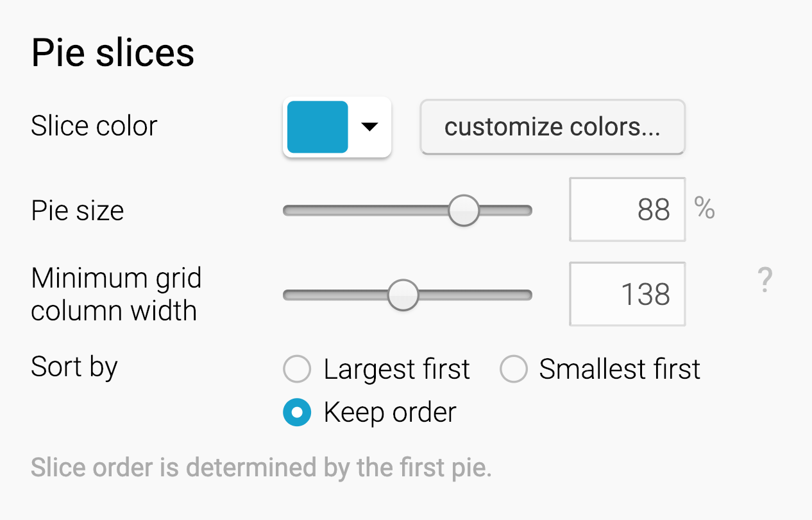Select the Largest first radio button
The height and width of the screenshot is (520, 812).
pos(297,369)
